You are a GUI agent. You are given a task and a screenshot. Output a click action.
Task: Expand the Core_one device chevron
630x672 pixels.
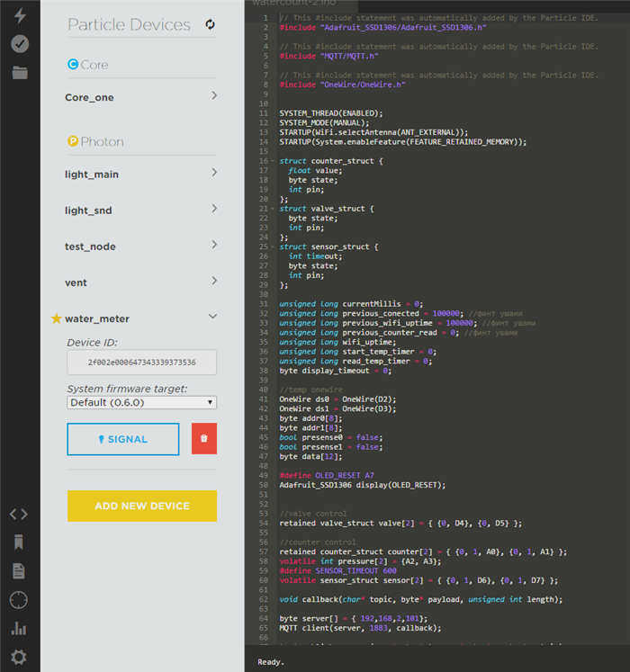[x=214, y=95]
